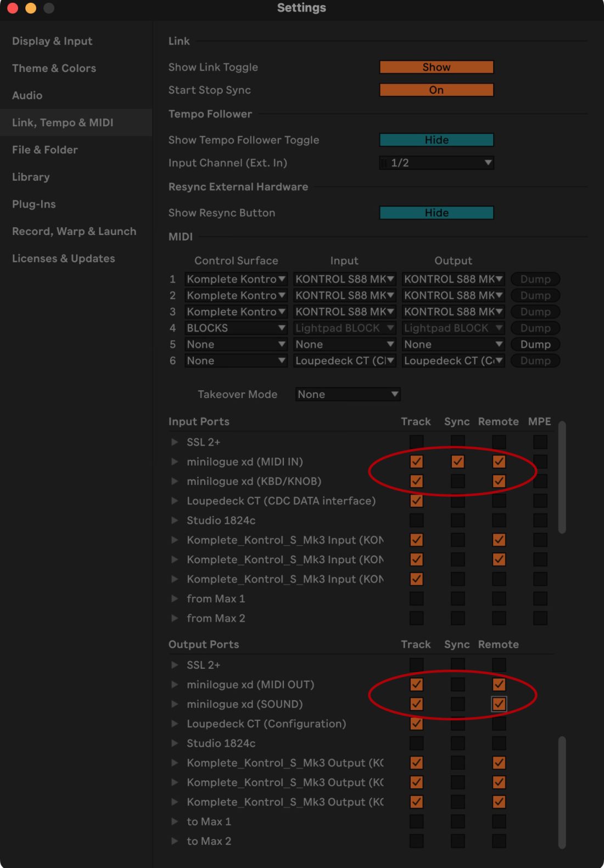Open Control Surface 4 BLOCKS dropdown

(236, 328)
